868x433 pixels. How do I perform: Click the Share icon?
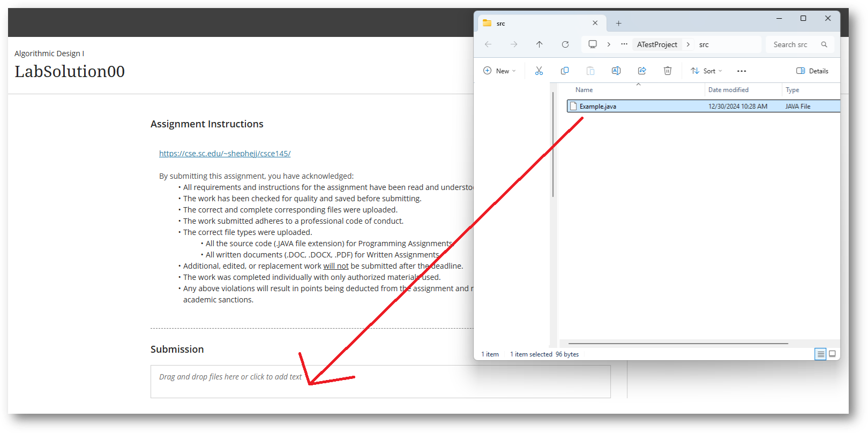(x=642, y=71)
